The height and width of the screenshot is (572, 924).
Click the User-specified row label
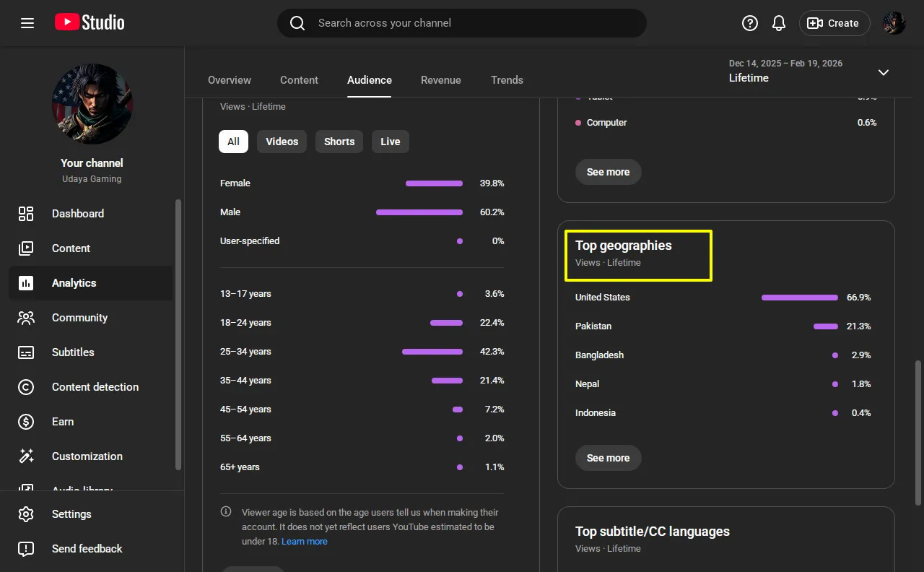pyautogui.click(x=250, y=241)
